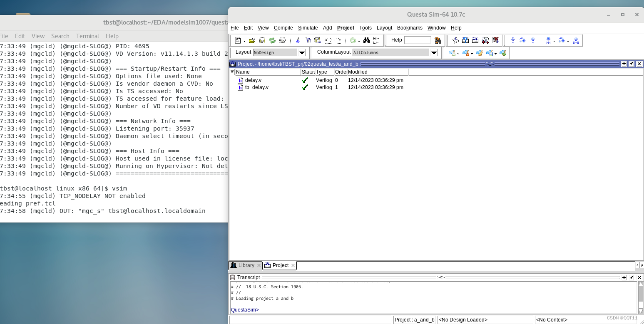The width and height of the screenshot is (644, 324).
Task: Click the icon with red wheels in compile toolbar
Action: pos(485,40)
